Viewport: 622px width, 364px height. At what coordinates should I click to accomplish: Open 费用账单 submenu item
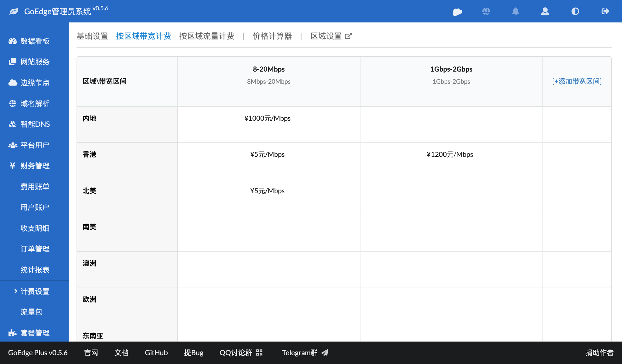pos(35,187)
